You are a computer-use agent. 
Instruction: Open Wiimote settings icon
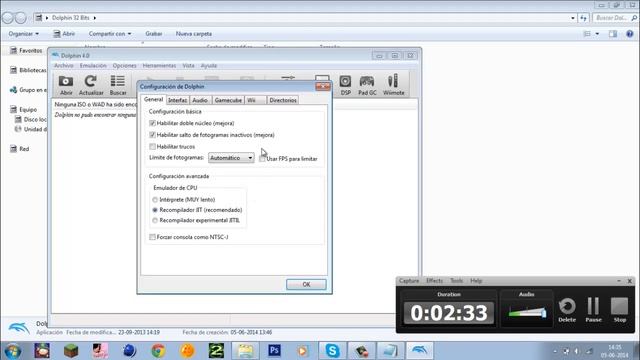[x=393, y=85]
